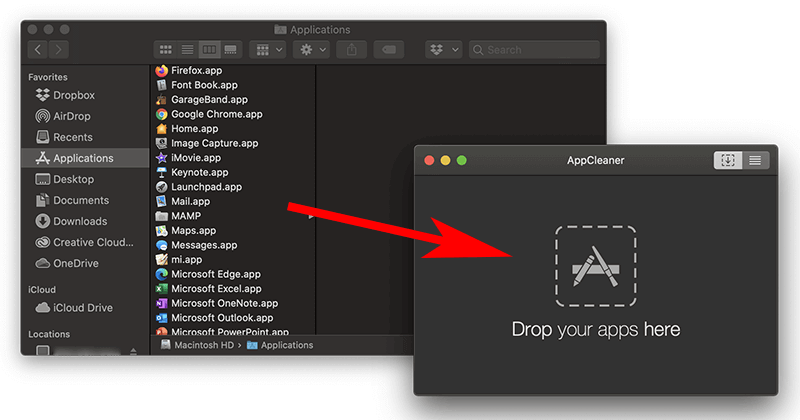Click the Messages.app bubble icon
Image resolution: width=800 pixels, height=420 pixels.
(x=162, y=245)
